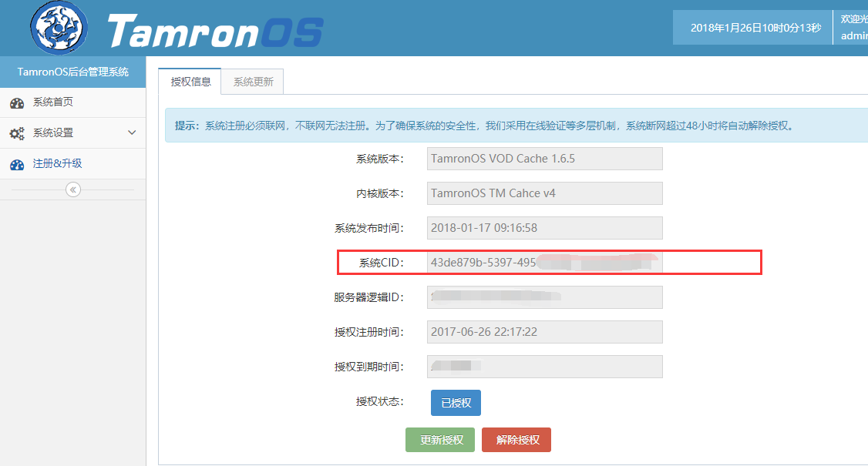Screen dimensions: 868x466
Task: Click the 授权到期时间 label
Action: click(369, 367)
